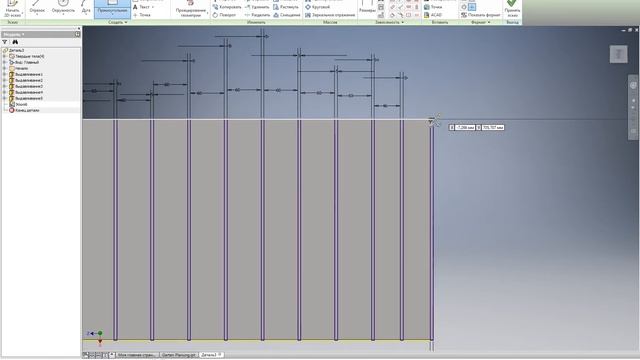Switch to Деталь3 document tab

211,355
